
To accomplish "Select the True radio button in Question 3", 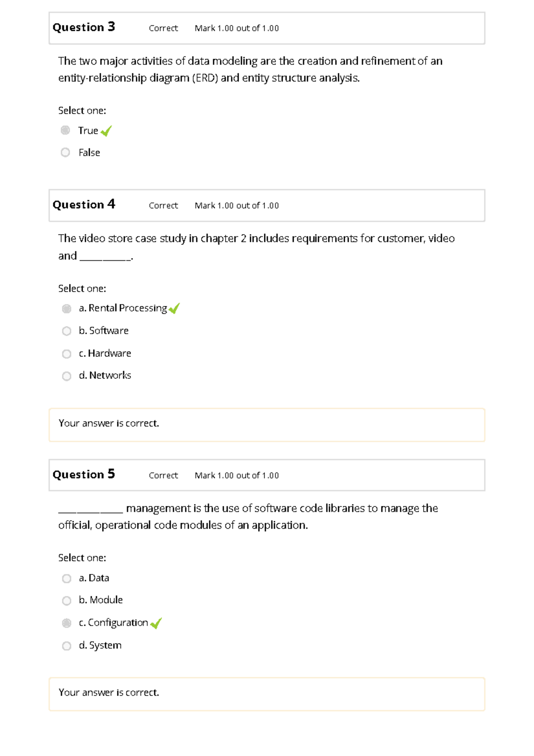I will coord(66,130).
